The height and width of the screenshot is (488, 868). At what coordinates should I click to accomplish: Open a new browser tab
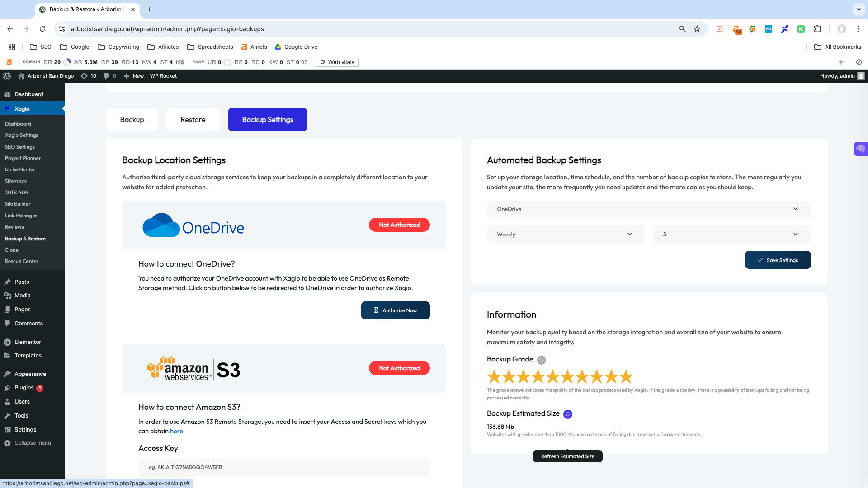[149, 9]
